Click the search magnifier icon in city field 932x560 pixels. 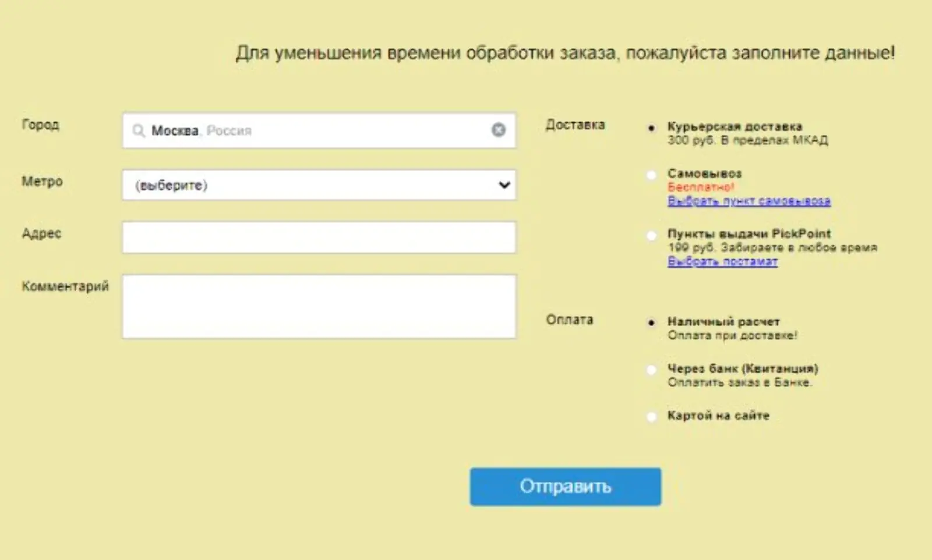point(138,130)
